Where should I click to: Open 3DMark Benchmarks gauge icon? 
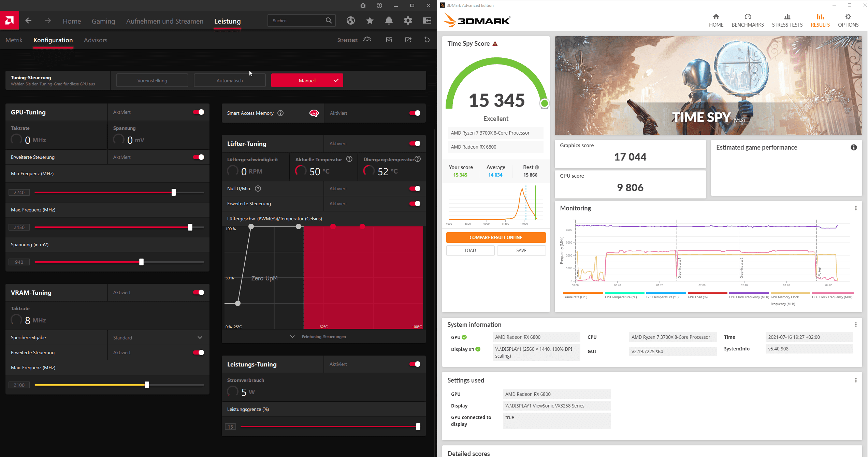coord(747,17)
